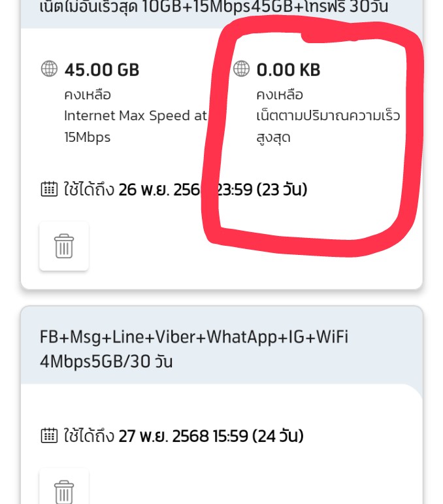Tap calendar icon next to 26 พ.ย. expiry
Screen dimensions: 443x504
[49, 189]
